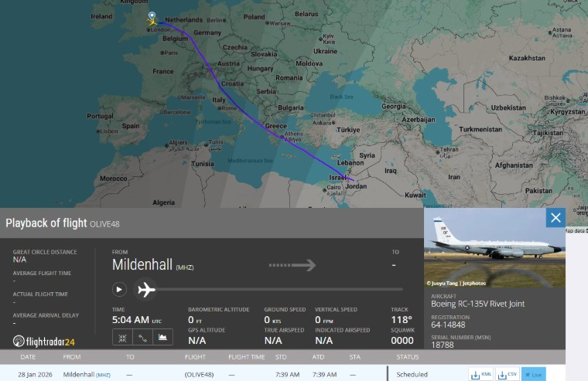Download the flight's CSV file
This screenshot has height=381, width=588.
pos(508,374)
